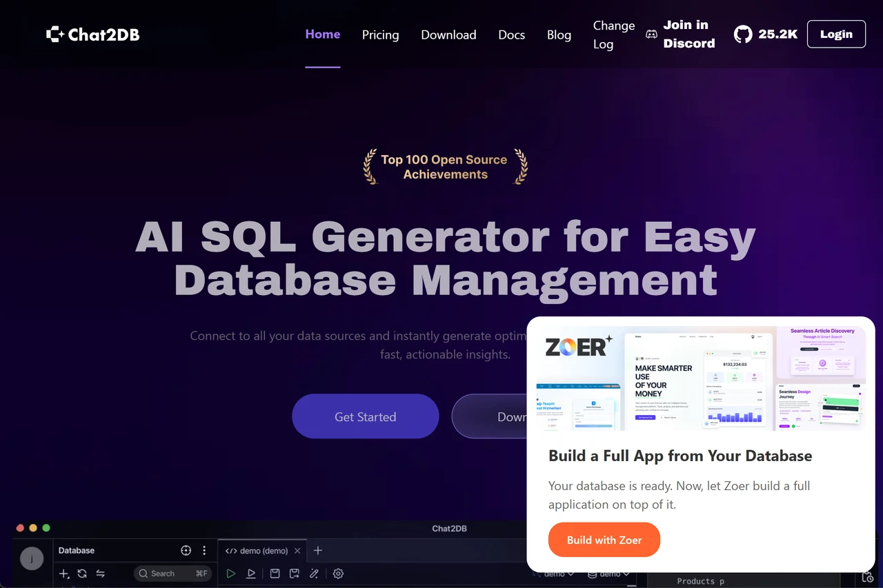This screenshot has height=588, width=883.
Task: Click the Login button
Action: pos(836,34)
